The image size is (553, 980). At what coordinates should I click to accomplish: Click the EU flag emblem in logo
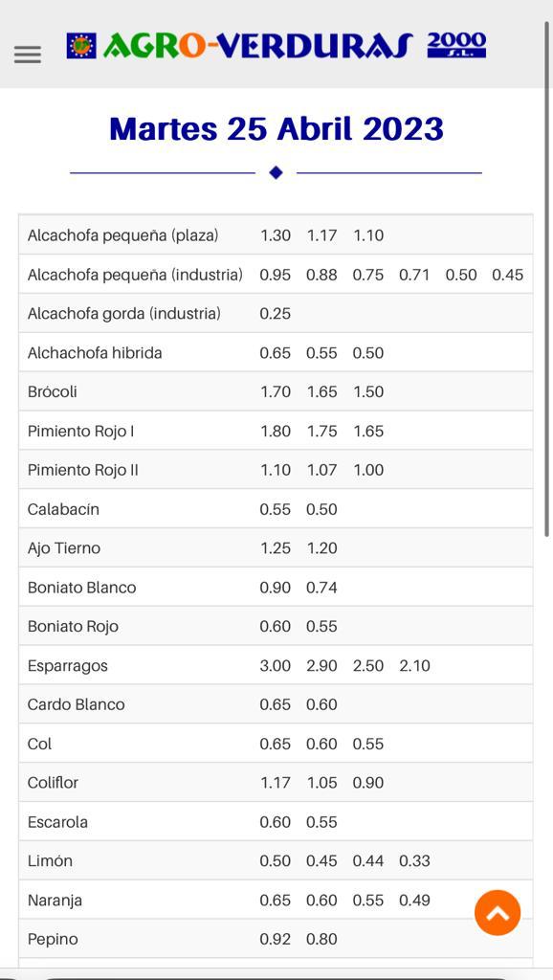[81, 46]
